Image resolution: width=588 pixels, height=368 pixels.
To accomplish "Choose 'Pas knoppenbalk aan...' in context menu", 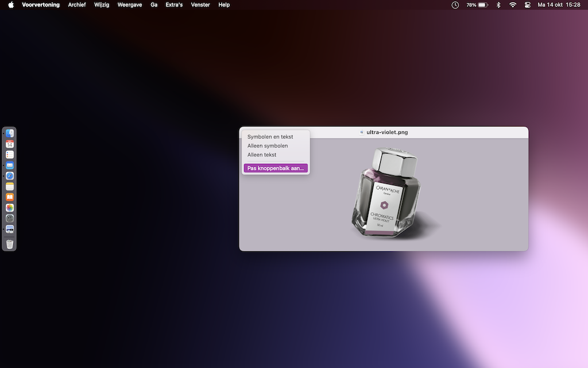I will (276, 168).
